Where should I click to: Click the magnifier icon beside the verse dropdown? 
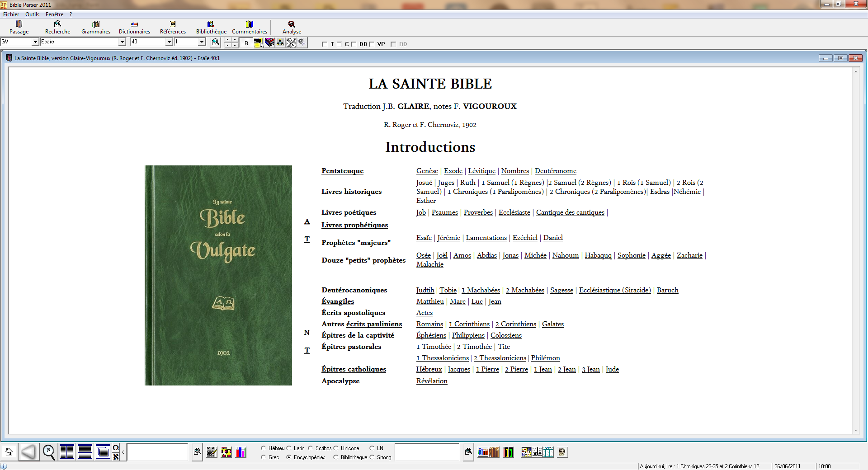(216, 42)
